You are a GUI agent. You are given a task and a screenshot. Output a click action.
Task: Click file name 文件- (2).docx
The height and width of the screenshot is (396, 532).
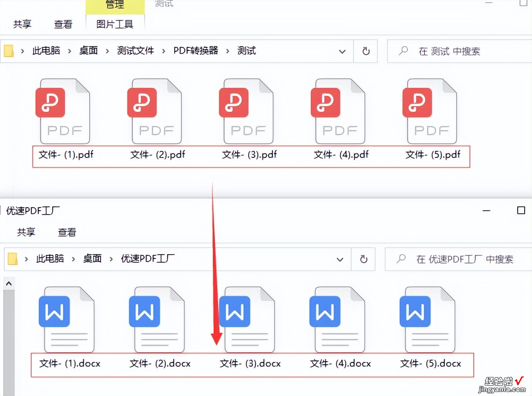pyautogui.click(x=160, y=364)
